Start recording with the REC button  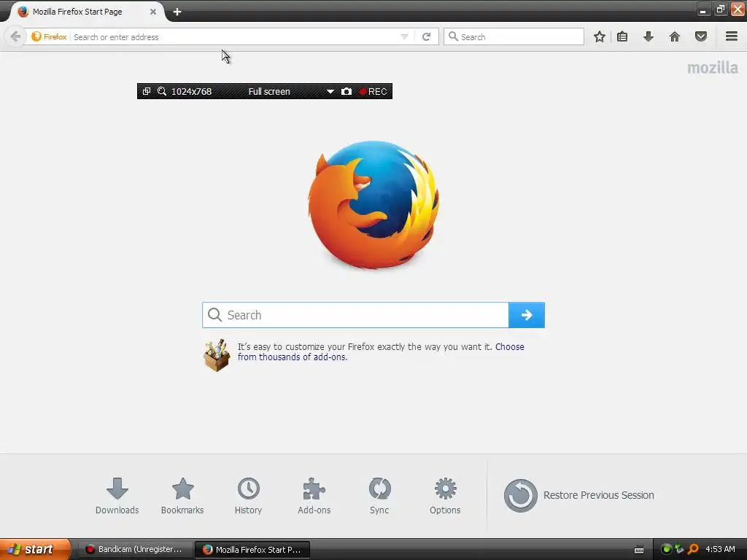click(x=373, y=91)
